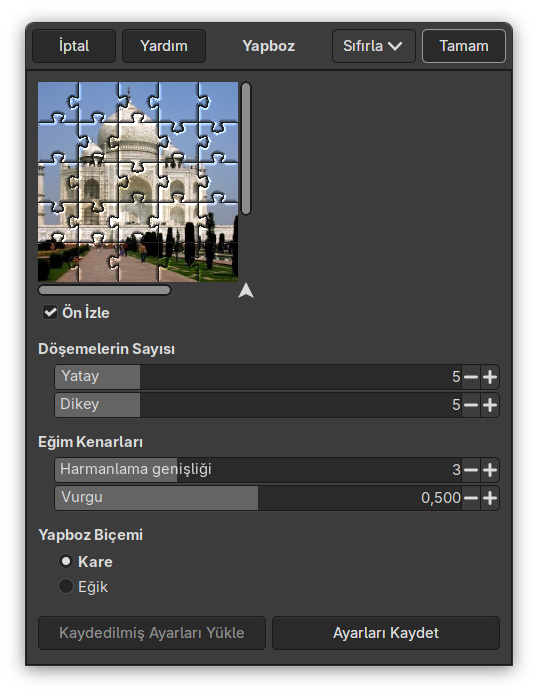Screen dimensions: 538x694
Task: Select the Kare puzzle style
Action: [66, 561]
